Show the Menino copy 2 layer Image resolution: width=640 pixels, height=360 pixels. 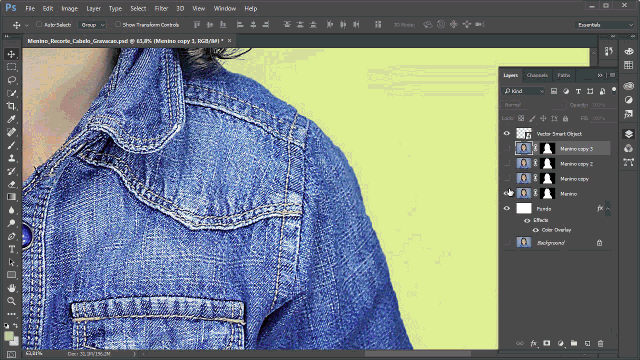click(x=507, y=164)
